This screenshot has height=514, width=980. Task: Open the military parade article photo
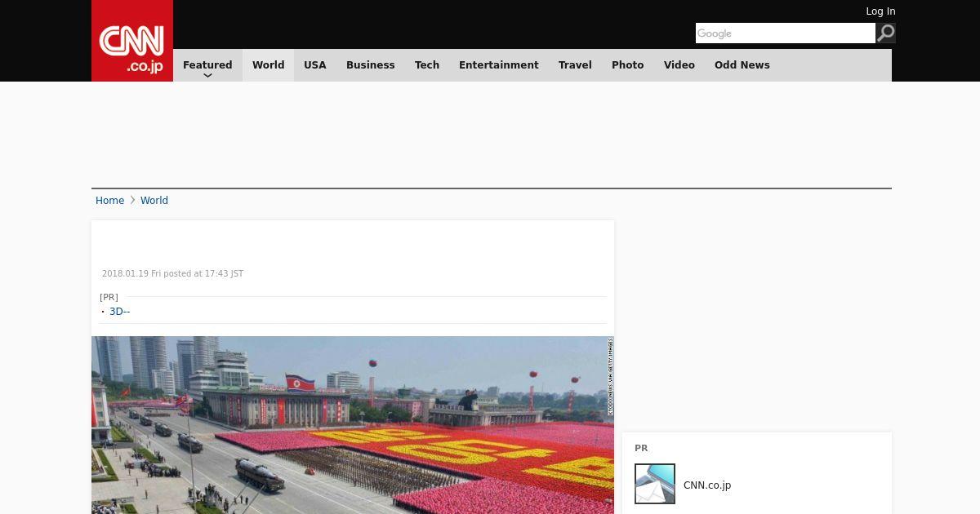[353, 425]
